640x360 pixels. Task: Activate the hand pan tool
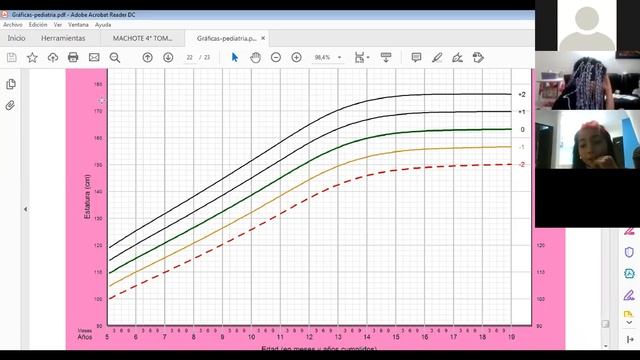pos(256,58)
